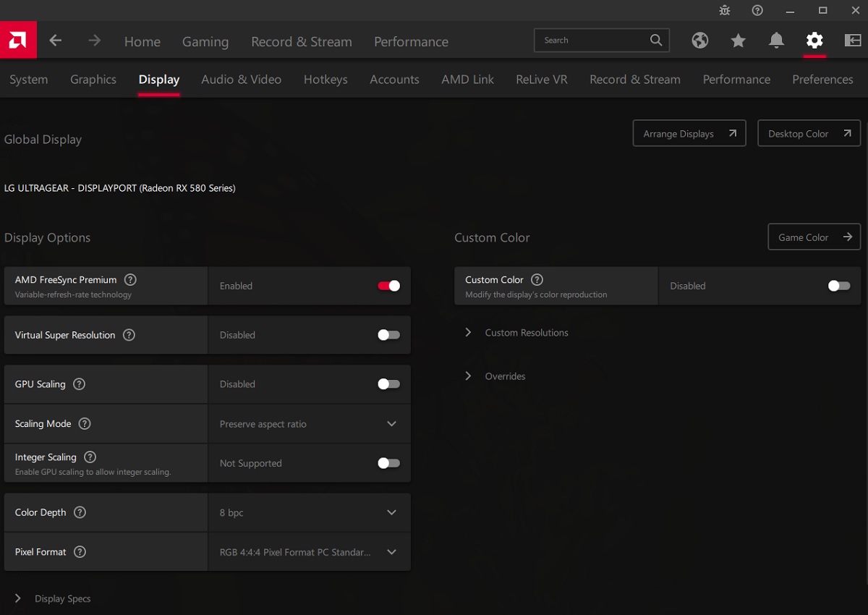
Task: Toggle the sidebar panel icon
Action: click(x=852, y=41)
